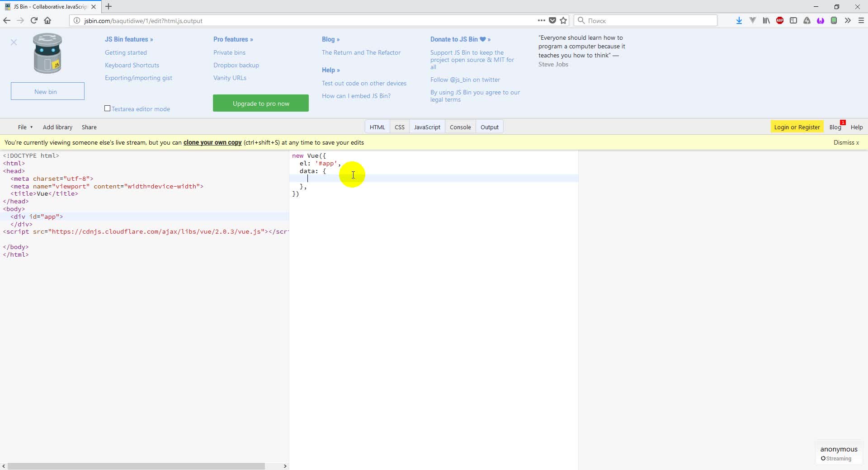Open the File dropdown menu

[x=25, y=127]
